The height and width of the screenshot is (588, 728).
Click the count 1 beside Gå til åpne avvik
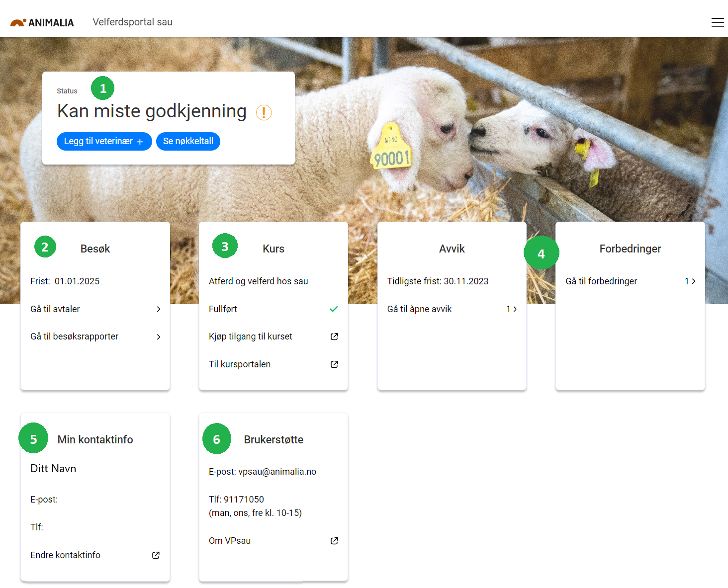tap(508, 309)
